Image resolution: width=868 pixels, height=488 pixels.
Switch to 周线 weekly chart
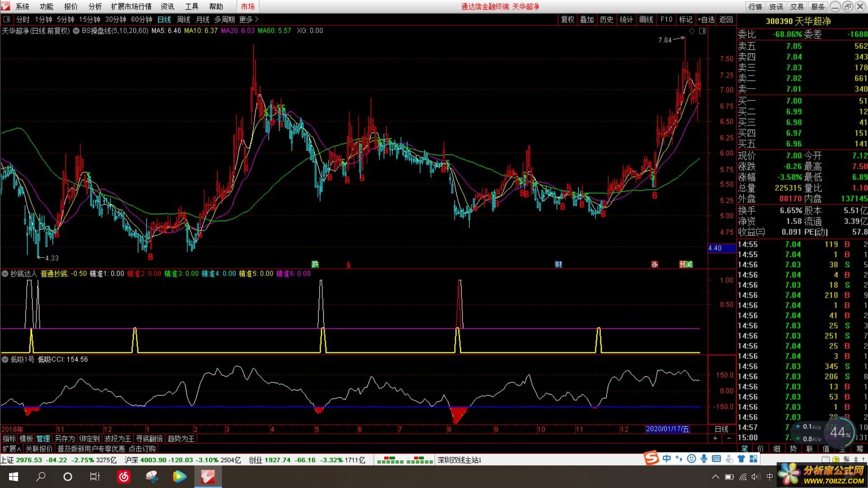click(184, 19)
